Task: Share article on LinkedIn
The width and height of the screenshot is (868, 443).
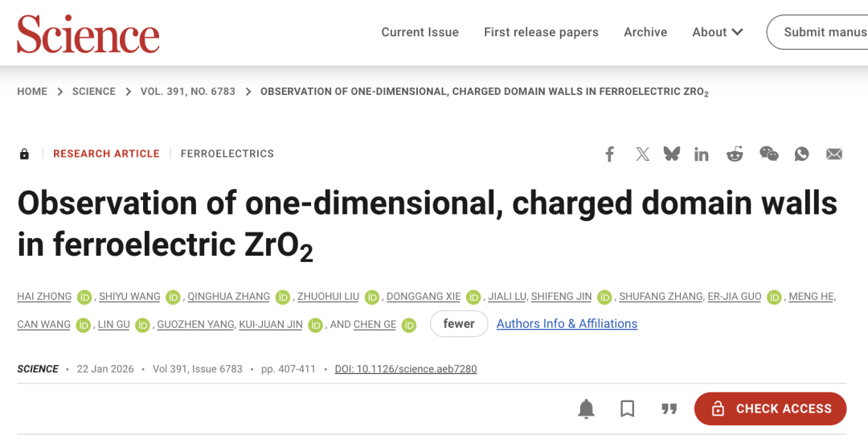Action: click(702, 154)
